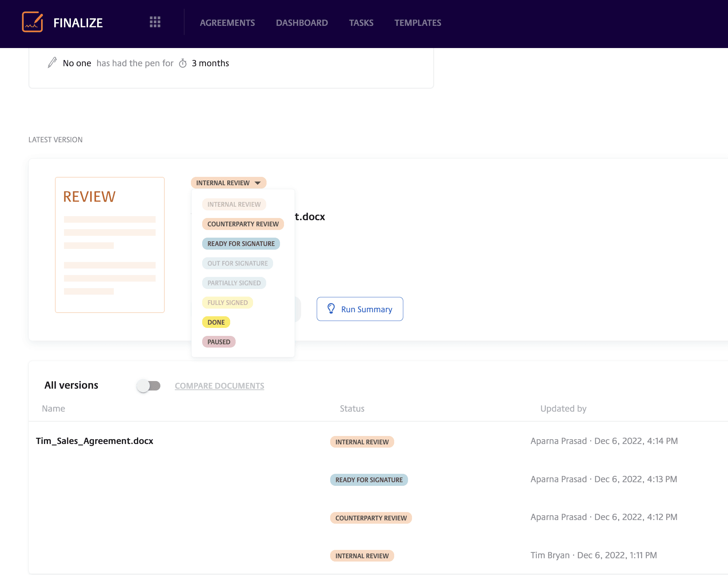
Task: Set status to Paused
Action: click(219, 342)
